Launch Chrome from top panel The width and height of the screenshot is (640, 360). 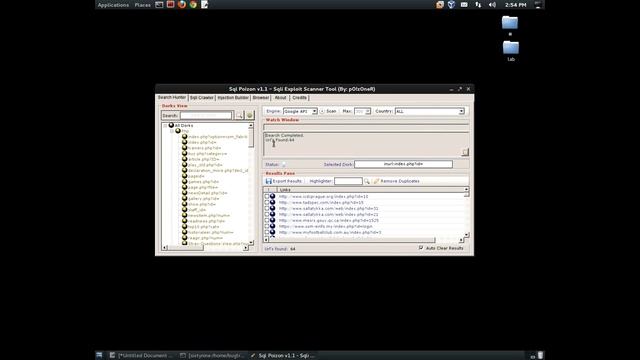click(x=193, y=4)
